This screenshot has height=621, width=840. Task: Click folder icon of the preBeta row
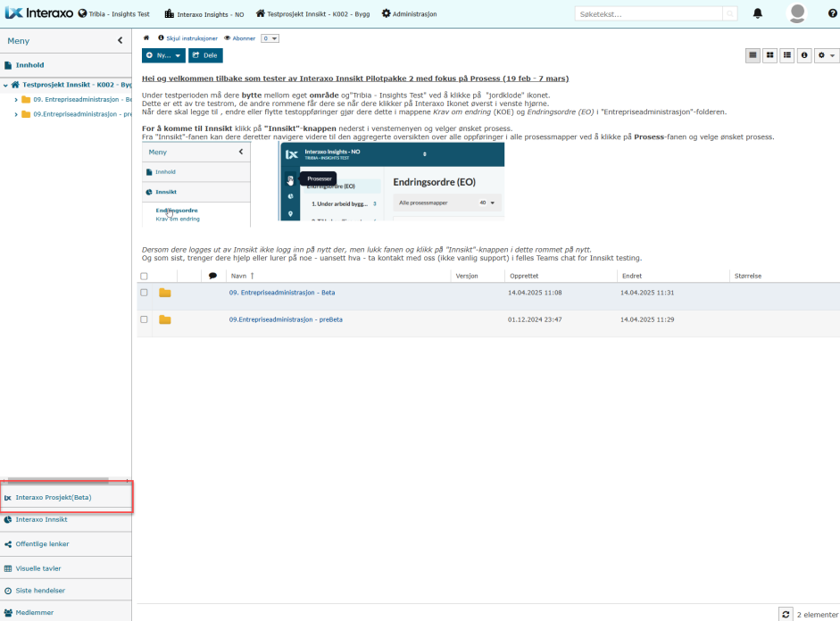point(165,319)
